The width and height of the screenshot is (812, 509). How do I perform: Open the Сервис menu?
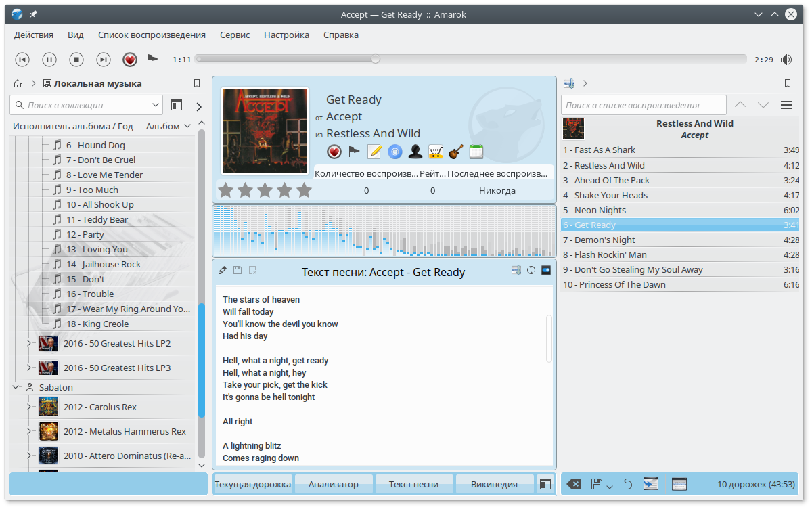235,35
